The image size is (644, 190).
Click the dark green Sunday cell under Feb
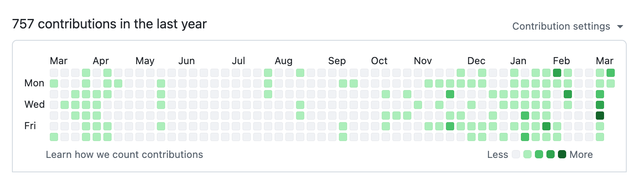click(x=557, y=73)
